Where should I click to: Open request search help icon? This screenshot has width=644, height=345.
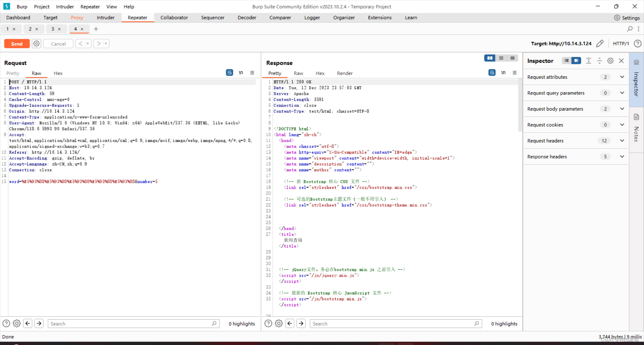point(6,324)
